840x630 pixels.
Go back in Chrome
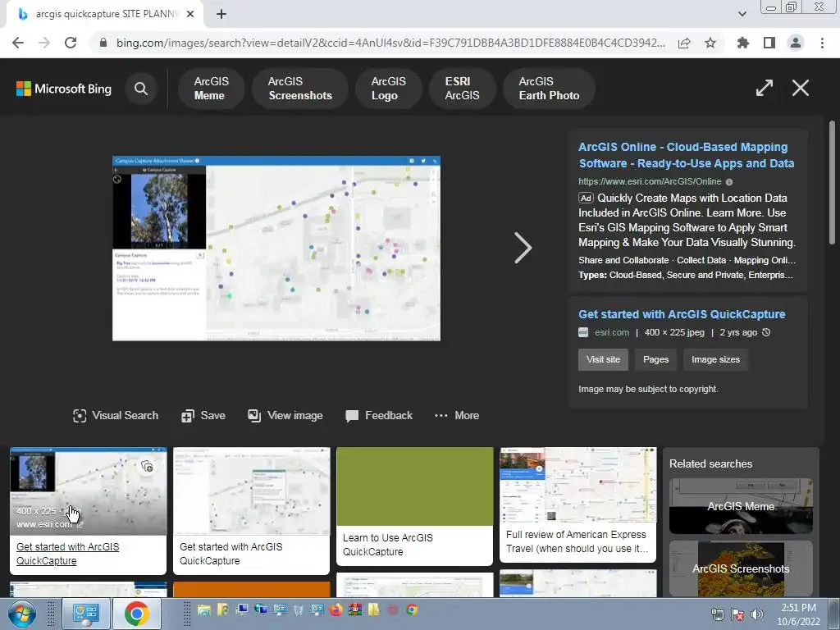coord(18,43)
